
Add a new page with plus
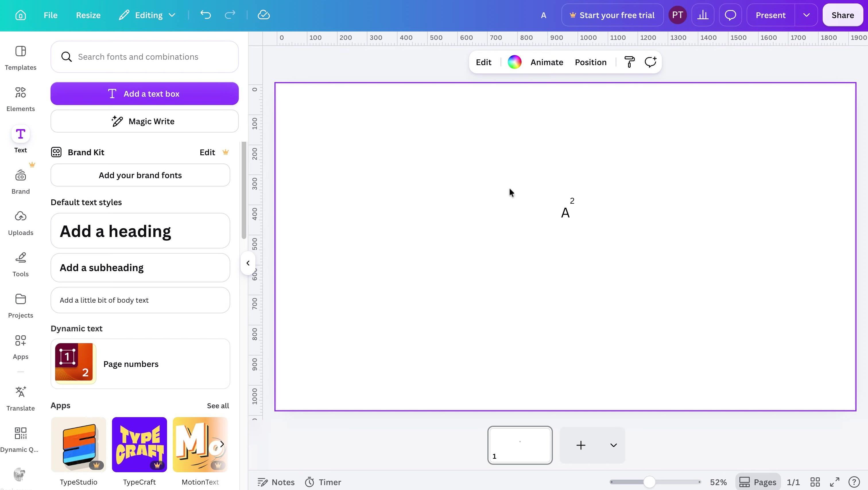tap(581, 445)
